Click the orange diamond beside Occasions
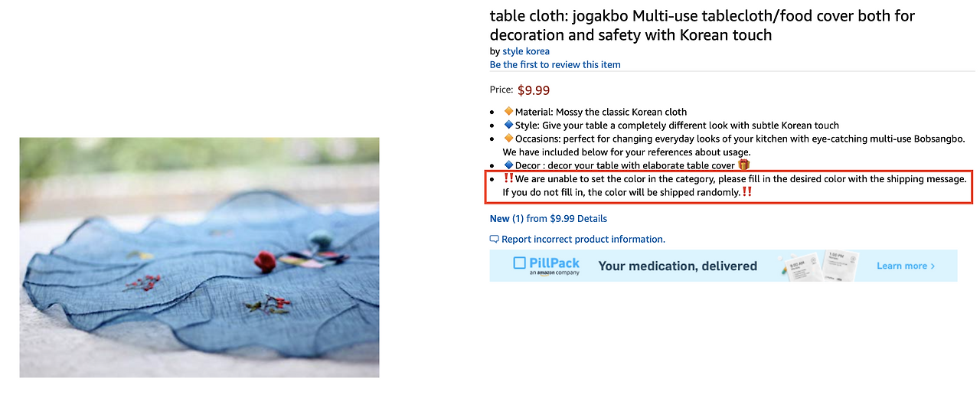The image size is (980, 395). (508, 139)
